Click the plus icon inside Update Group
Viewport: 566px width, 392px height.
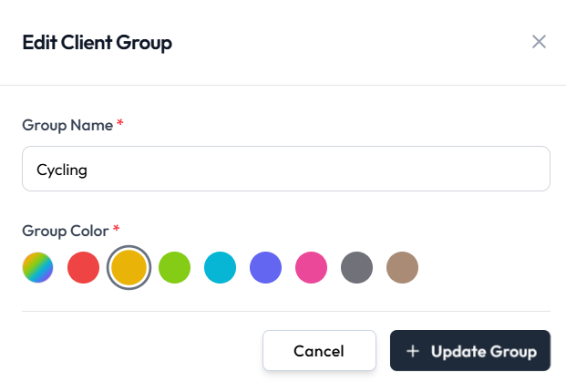(413, 351)
